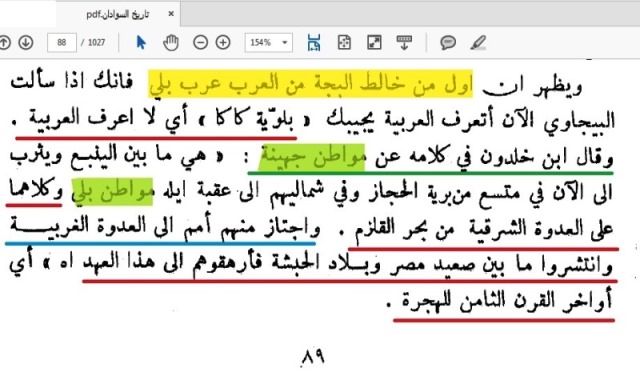Switch to full screen mode icon
The image size is (640, 392).
pos(374,42)
